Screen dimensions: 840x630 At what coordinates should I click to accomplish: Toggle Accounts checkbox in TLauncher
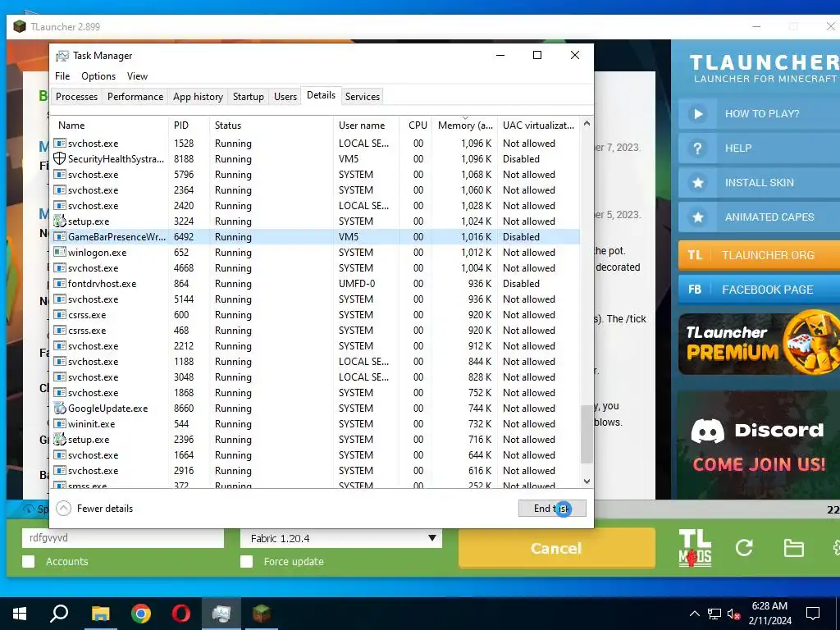pos(29,561)
